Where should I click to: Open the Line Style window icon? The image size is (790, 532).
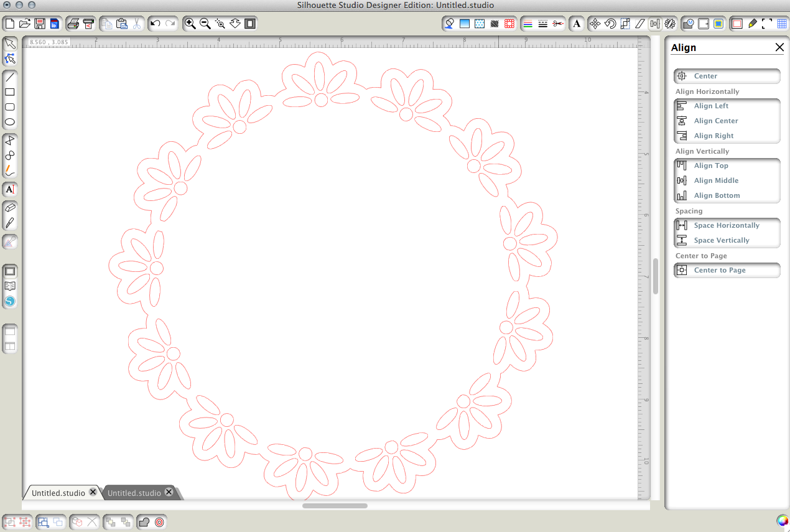543,24
